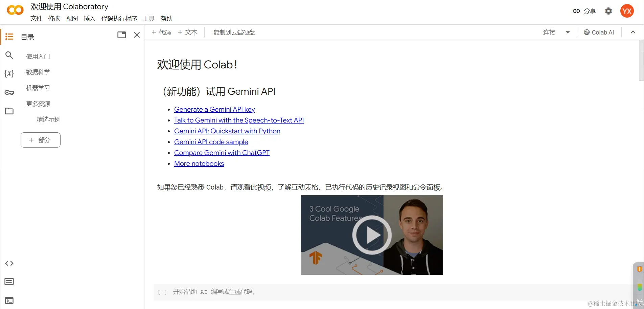Image resolution: width=644 pixels, height=309 pixels.
Task: Click the 分享 share button text
Action: (x=590, y=11)
